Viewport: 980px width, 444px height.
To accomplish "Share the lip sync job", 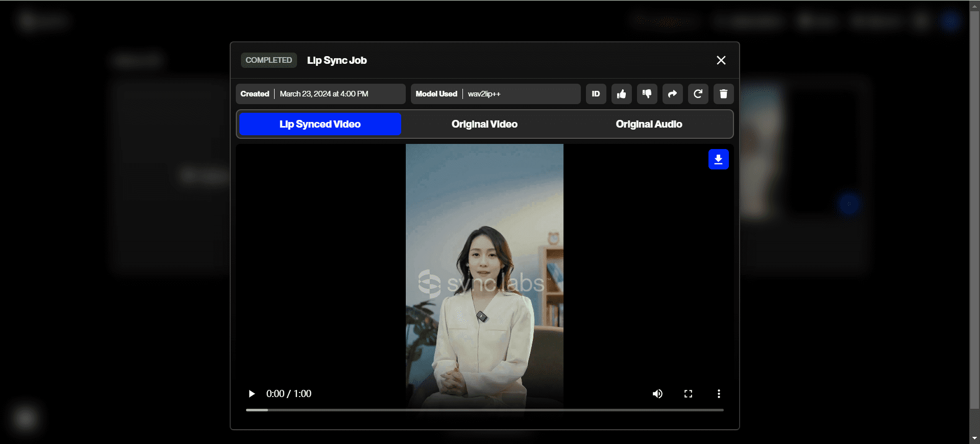I will pyautogui.click(x=672, y=94).
